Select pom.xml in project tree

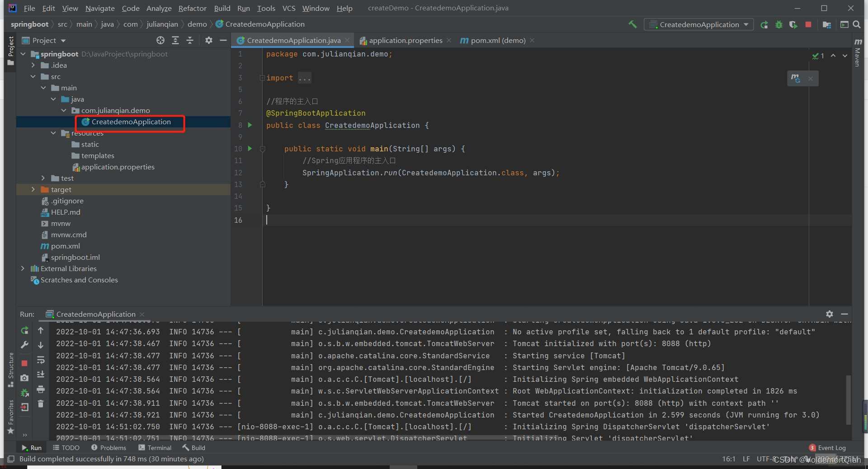point(65,246)
